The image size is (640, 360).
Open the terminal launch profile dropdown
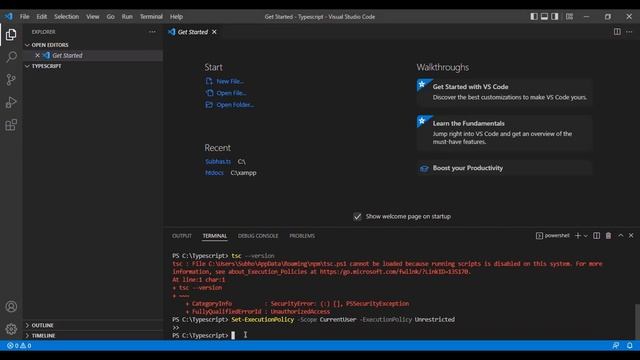586,236
